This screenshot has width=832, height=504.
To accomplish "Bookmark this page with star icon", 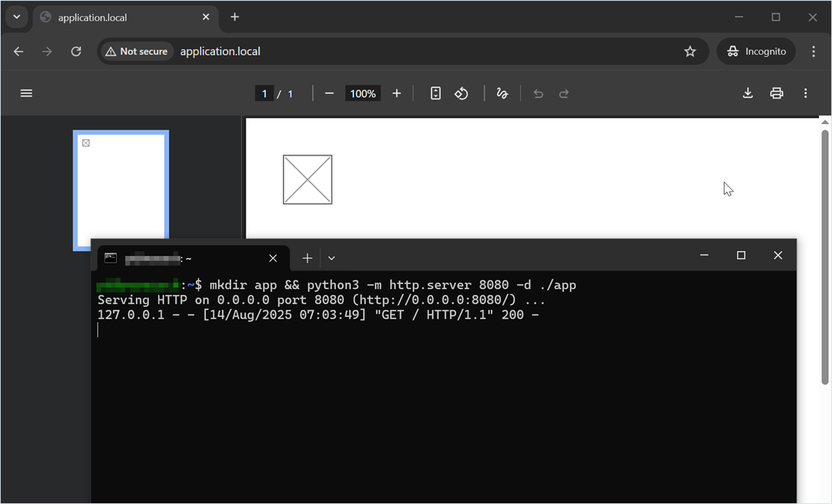I will tap(690, 51).
